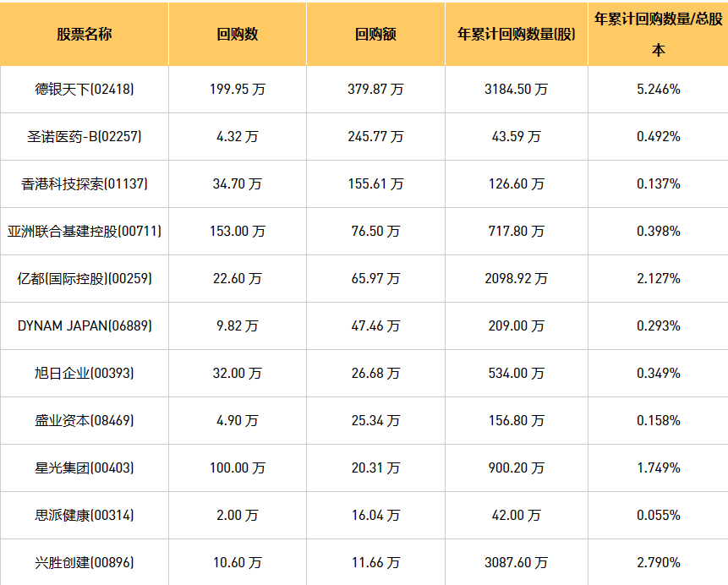728x585 pixels.
Task: Click buyback amount 65.97 万
Action: coord(375,279)
